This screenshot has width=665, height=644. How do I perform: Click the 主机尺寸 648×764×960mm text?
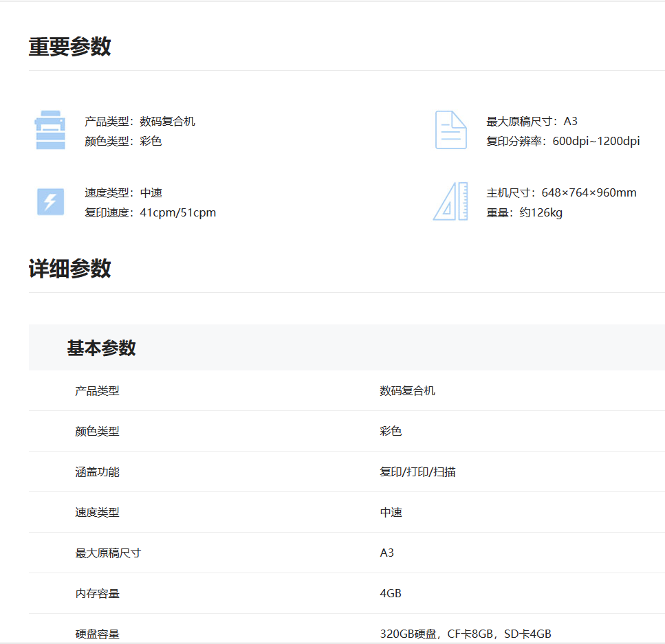coord(561,193)
